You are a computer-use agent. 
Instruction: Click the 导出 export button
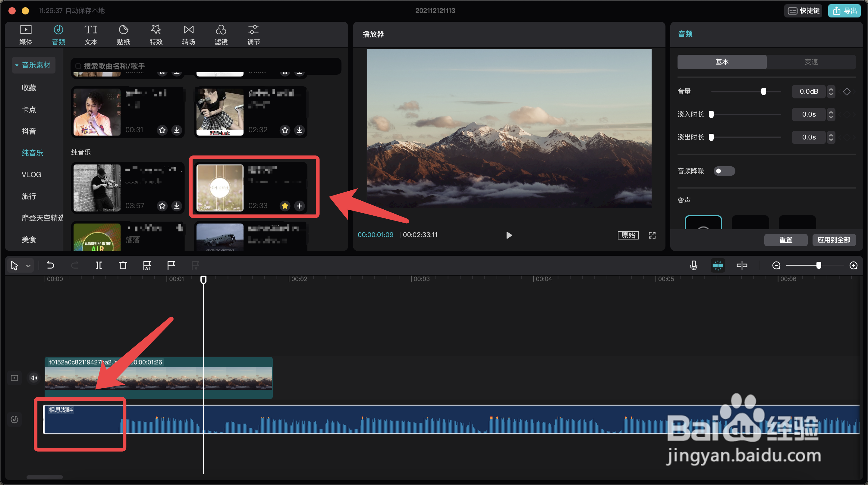click(844, 11)
